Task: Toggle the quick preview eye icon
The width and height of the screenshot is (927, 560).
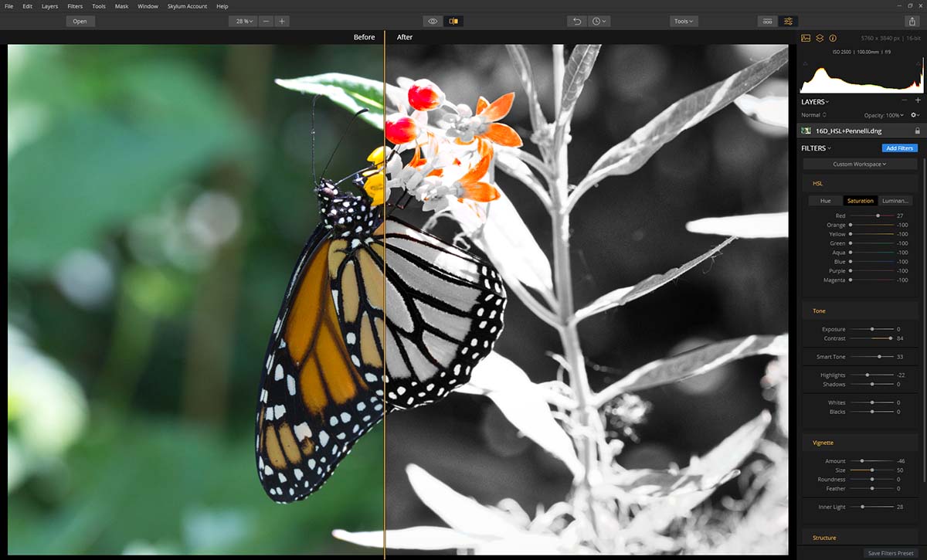Action: pos(433,21)
